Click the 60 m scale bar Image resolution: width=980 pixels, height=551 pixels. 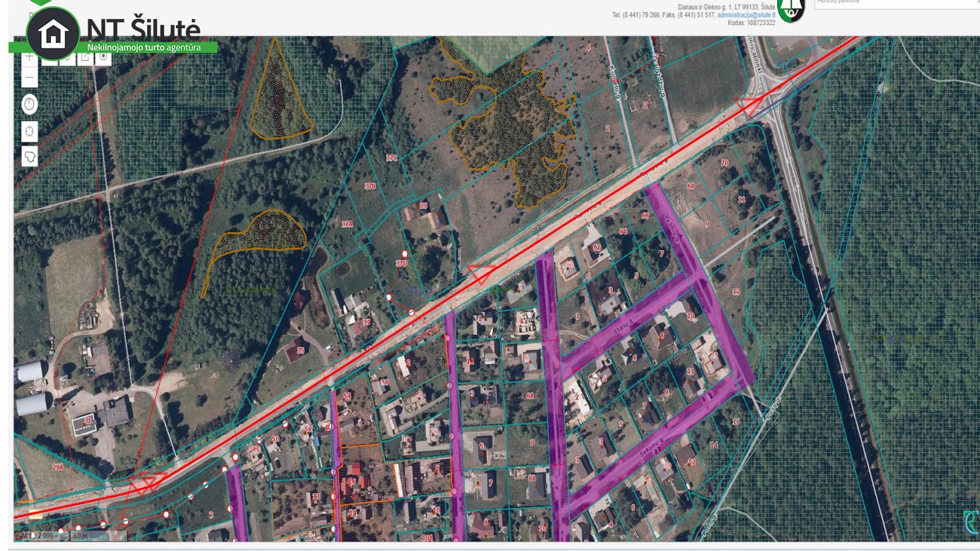tap(99, 536)
